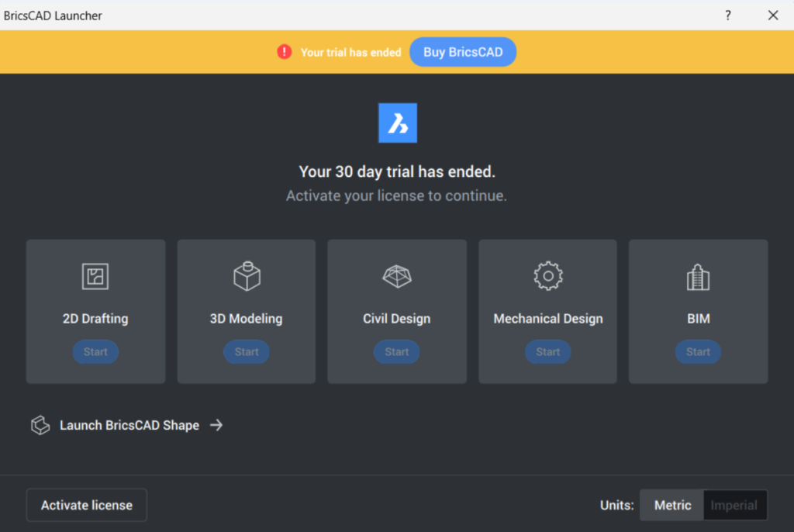
Task: Click the 3D Modeling label
Action: [246, 319]
